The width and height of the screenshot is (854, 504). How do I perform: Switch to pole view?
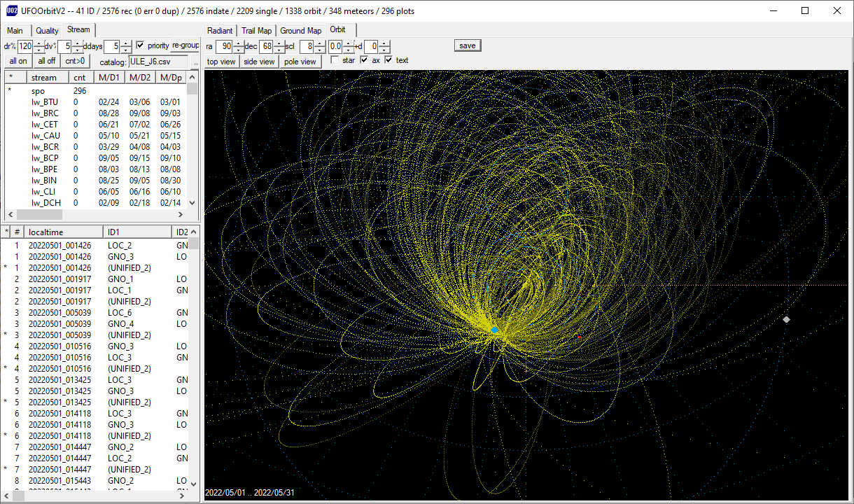(x=300, y=62)
